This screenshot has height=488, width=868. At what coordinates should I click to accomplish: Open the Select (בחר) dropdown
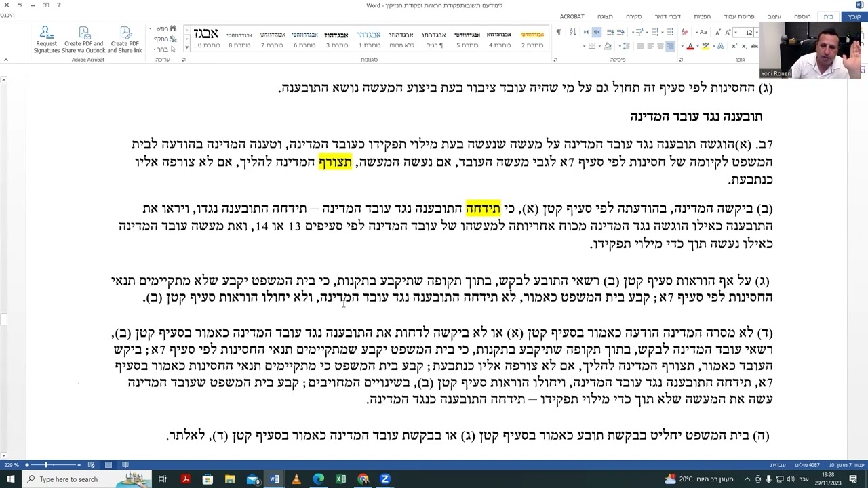(163, 49)
